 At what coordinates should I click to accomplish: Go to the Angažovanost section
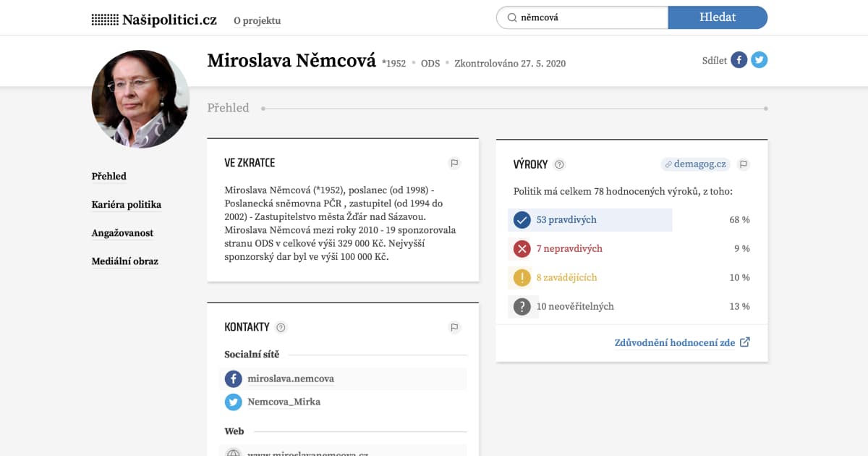tap(122, 233)
